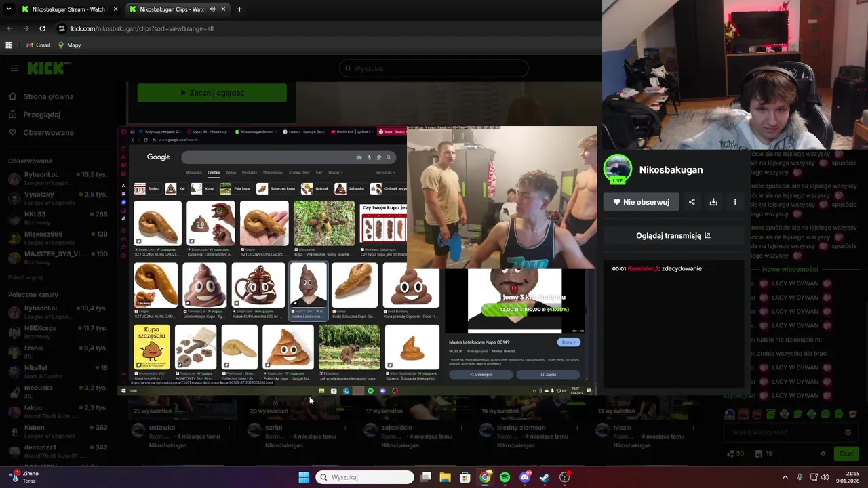Image resolution: width=868 pixels, height=488 pixels.
Task: Mute the Nikosbakugan Clips tab audio
Action: [x=212, y=9]
